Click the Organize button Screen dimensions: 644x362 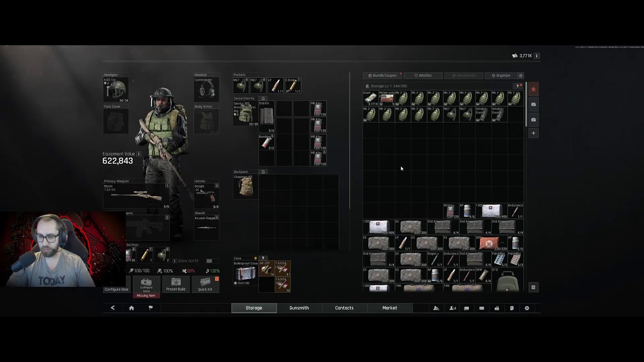[x=501, y=75]
